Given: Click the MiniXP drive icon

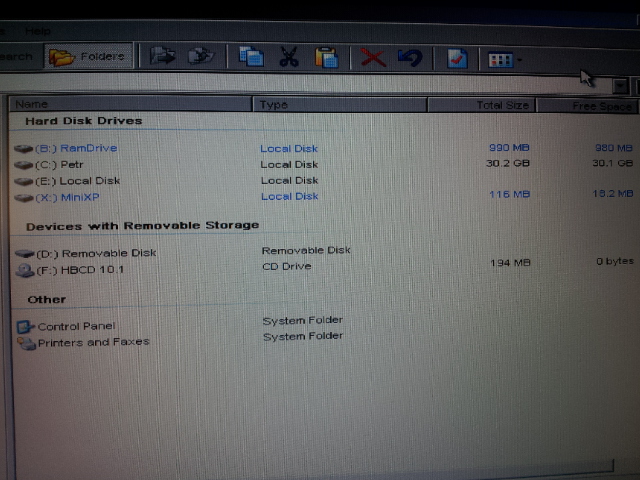Looking at the screenshot, I should [x=24, y=198].
